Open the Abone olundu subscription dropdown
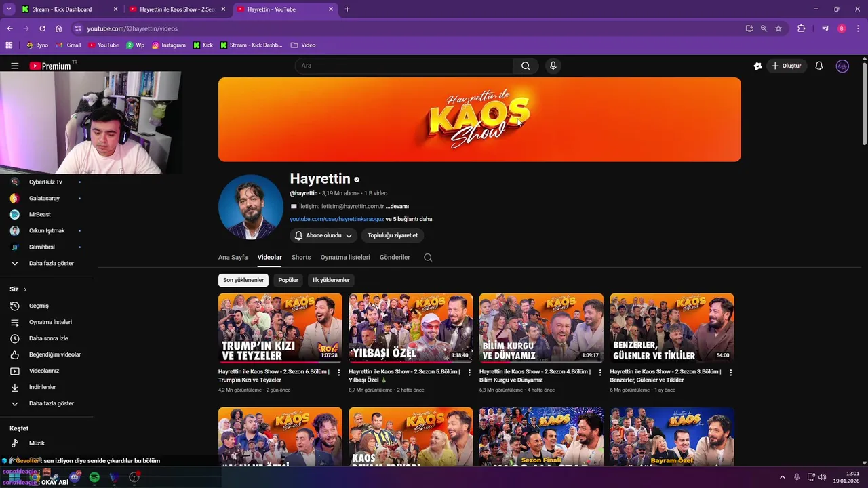868x488 pixels. [323, 235]
